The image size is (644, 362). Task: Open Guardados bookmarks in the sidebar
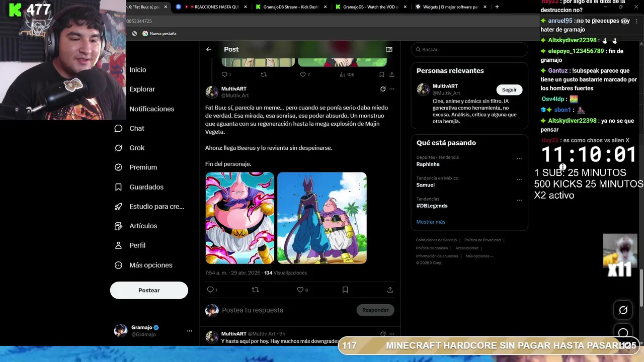coord(139,187)
